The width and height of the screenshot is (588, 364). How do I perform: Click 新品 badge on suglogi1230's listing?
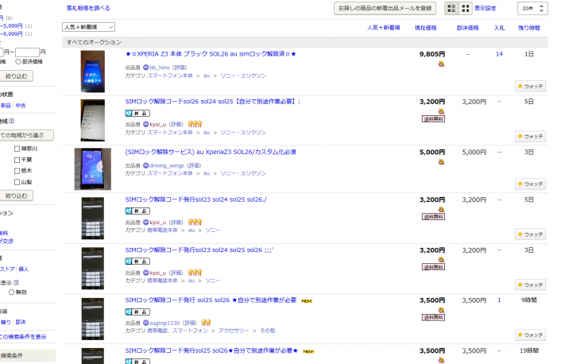[137, 312]
